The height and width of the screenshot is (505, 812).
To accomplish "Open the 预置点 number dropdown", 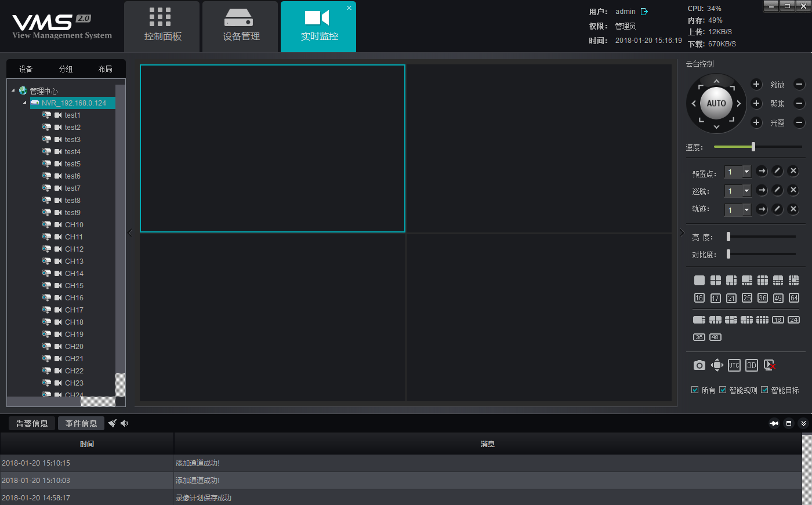I will point(746,172).
